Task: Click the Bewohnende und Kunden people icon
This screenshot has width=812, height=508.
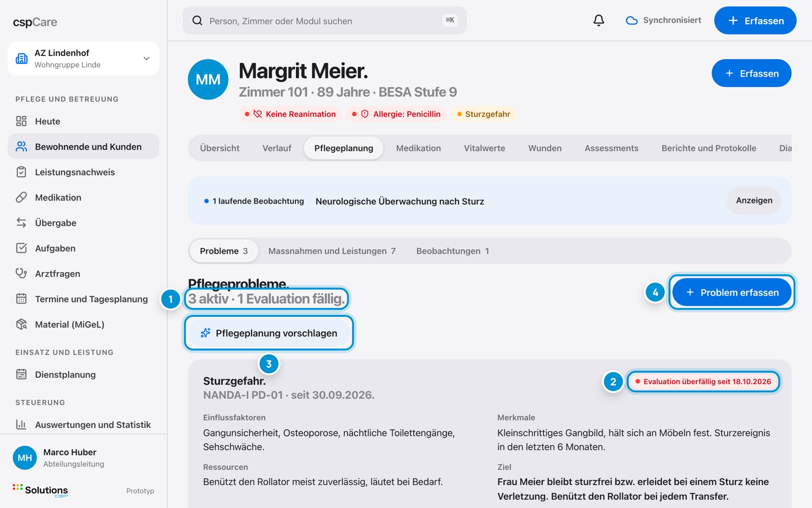Action: [21, 146]
